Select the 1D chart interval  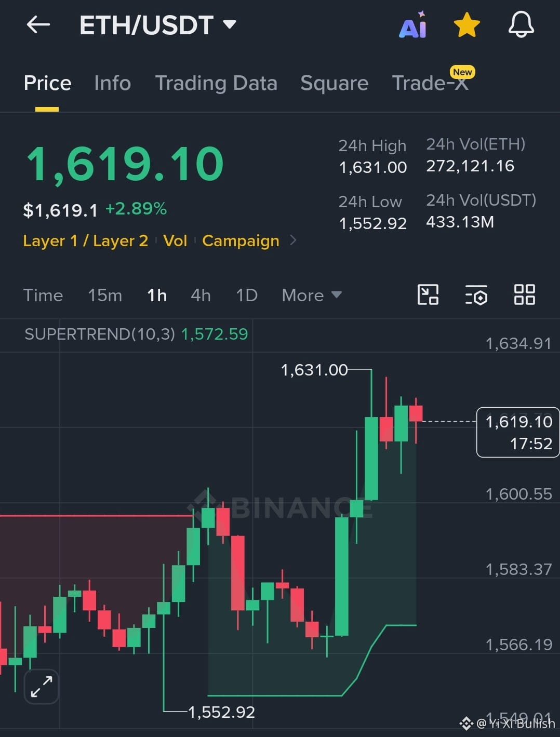pos(247,295)
